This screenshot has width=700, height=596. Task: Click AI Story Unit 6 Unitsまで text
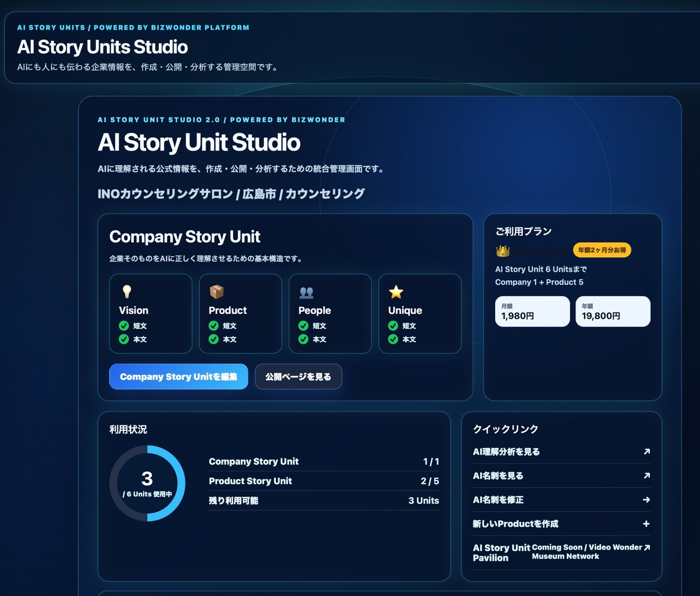coord(541,269)
